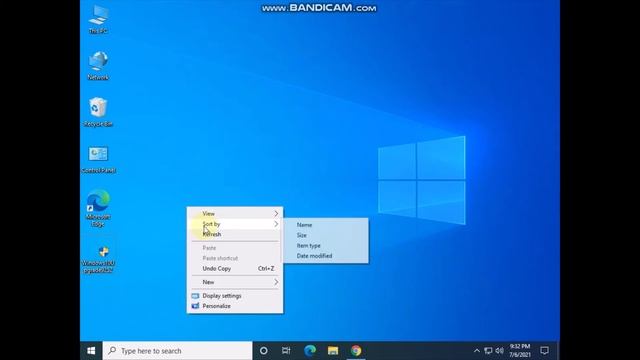Open the New submenu
This screenshot has width=640, height=360.
point(235,282)
